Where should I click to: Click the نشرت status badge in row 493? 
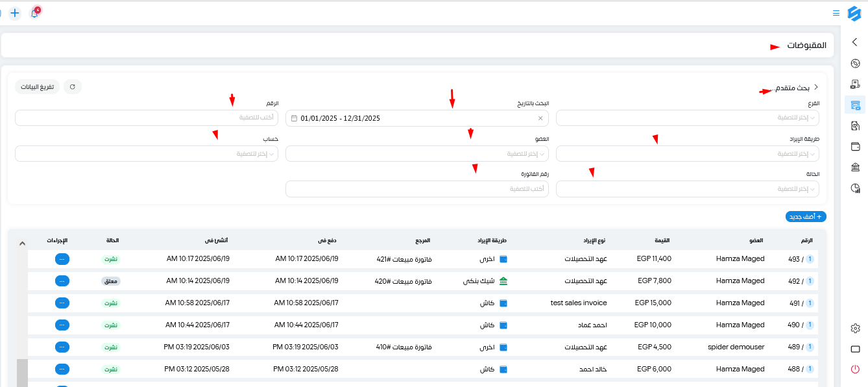(111, 259)
